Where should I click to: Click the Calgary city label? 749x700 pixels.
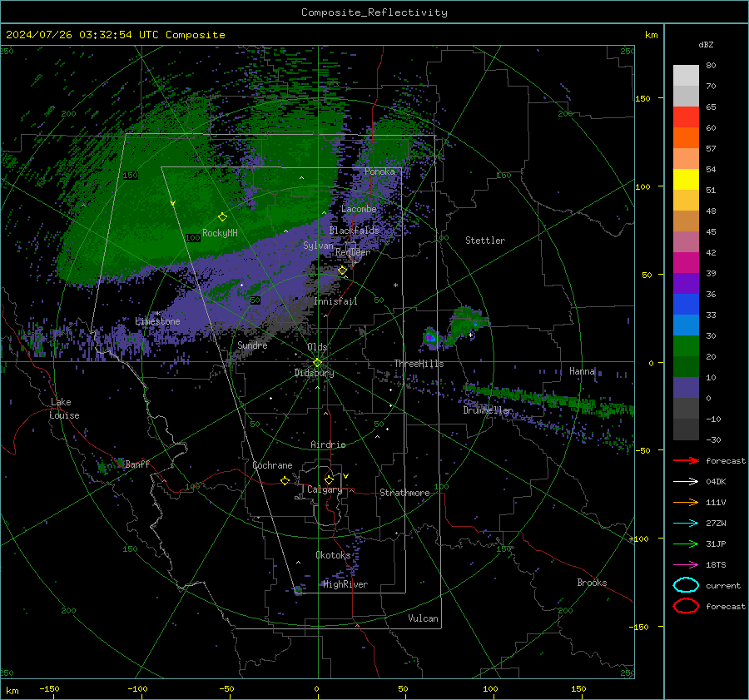(325, 489)
